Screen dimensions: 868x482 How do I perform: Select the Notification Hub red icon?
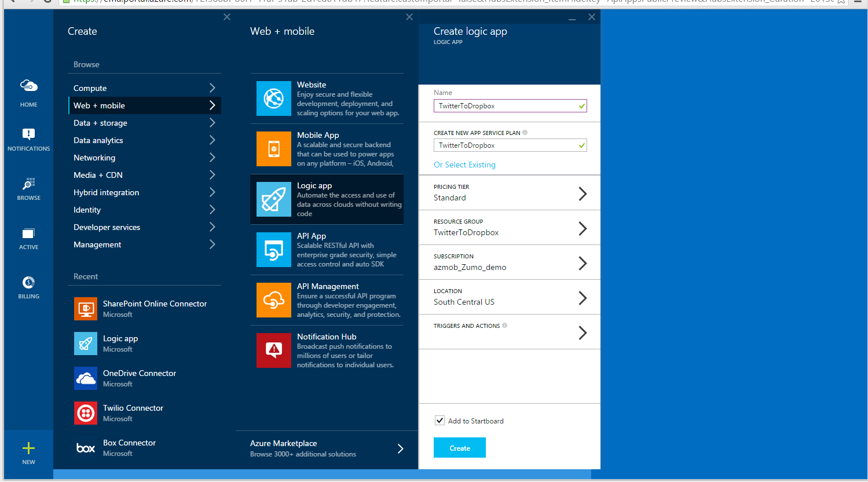point(274,350)
